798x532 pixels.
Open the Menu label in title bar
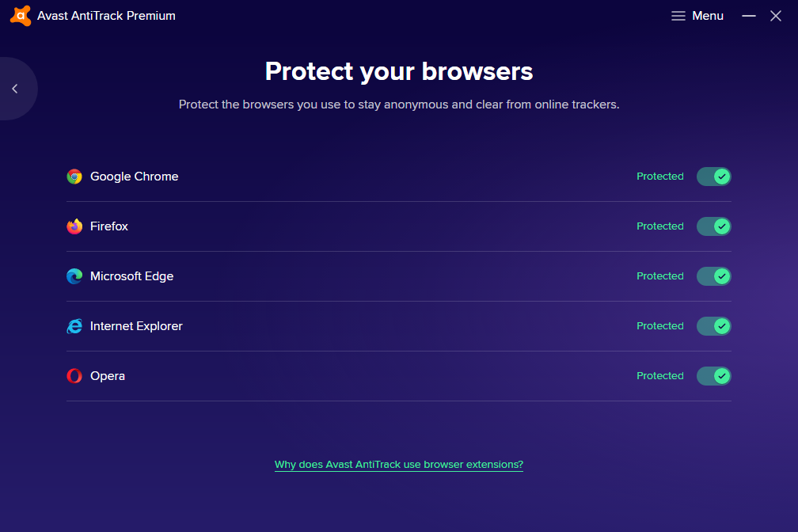tap(708, 16)
